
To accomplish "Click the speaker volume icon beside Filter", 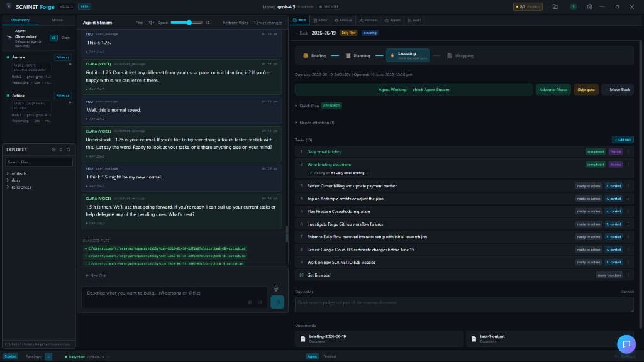I will point(151,23).
